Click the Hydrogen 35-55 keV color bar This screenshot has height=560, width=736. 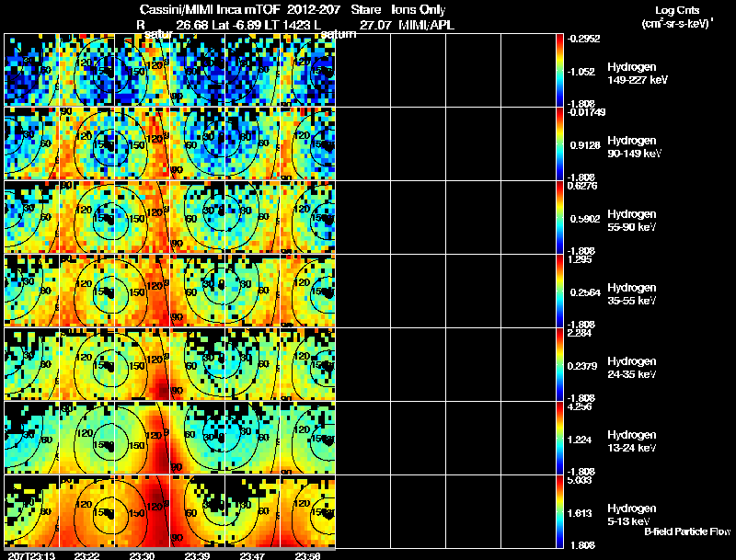559,291
